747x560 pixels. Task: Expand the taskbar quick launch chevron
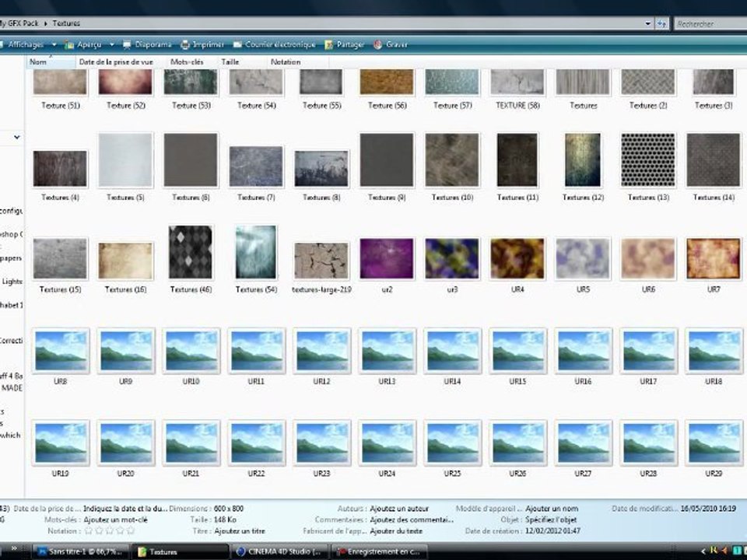click(14, 548)
